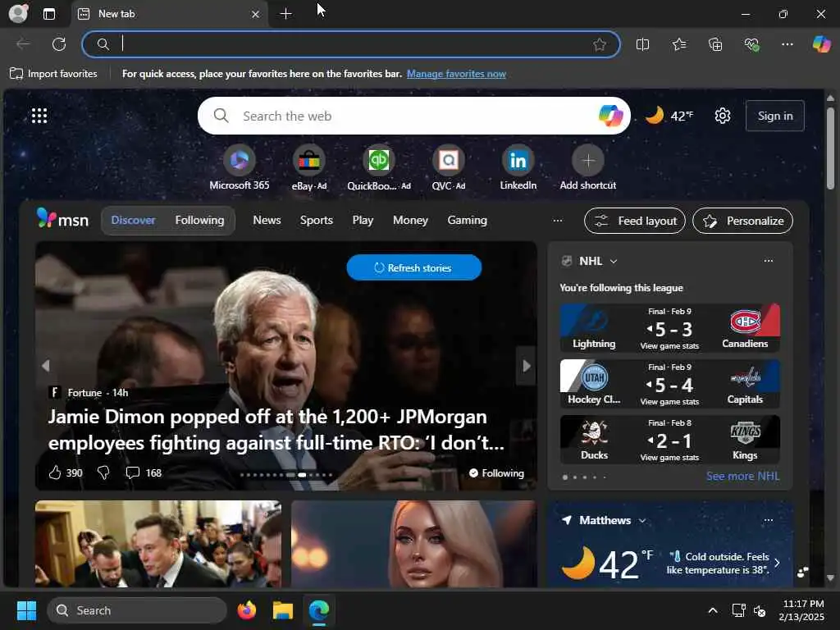The height and width of the screenshot is (630, 840).
Task: Open Feed layout options
Action: (634, 221)
